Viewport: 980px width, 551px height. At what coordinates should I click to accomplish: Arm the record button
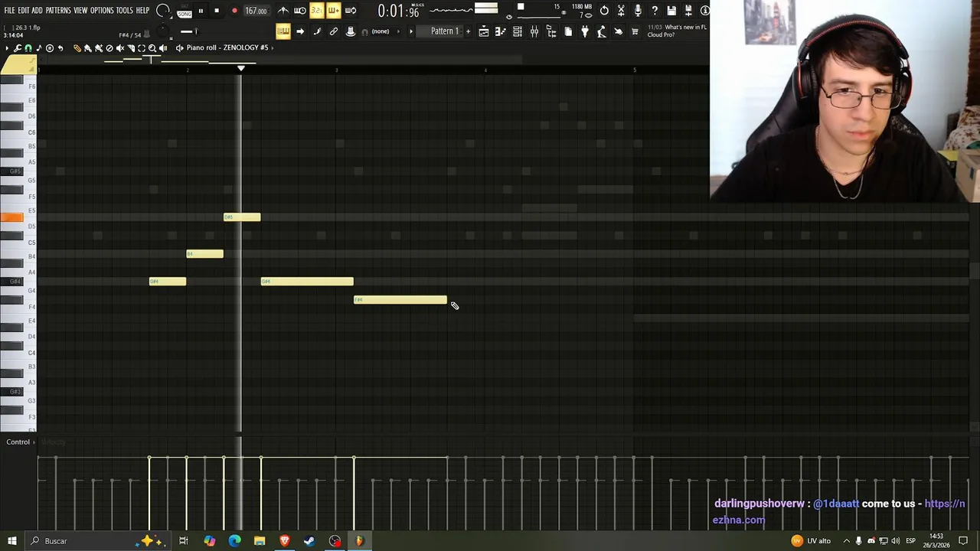tap(234, 11)
